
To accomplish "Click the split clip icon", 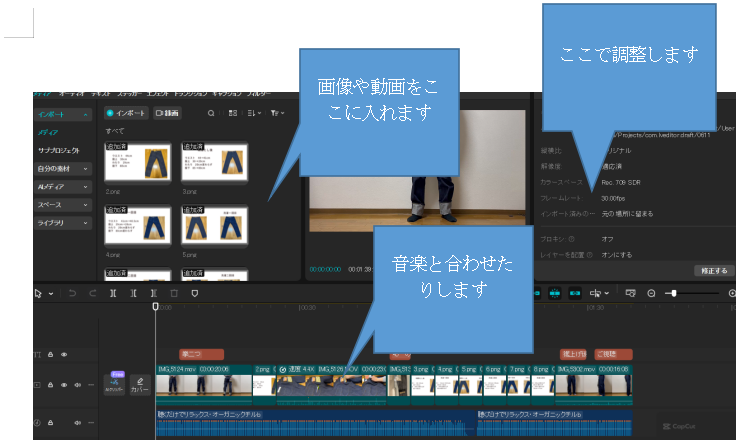I will pyautogui.click(x=113, y=293).
